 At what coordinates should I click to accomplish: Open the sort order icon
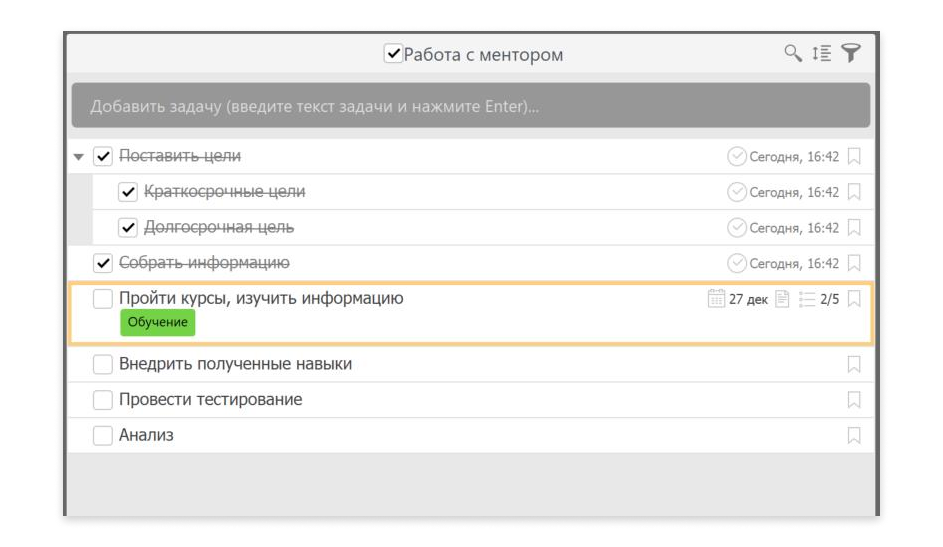tap(822, 53)
